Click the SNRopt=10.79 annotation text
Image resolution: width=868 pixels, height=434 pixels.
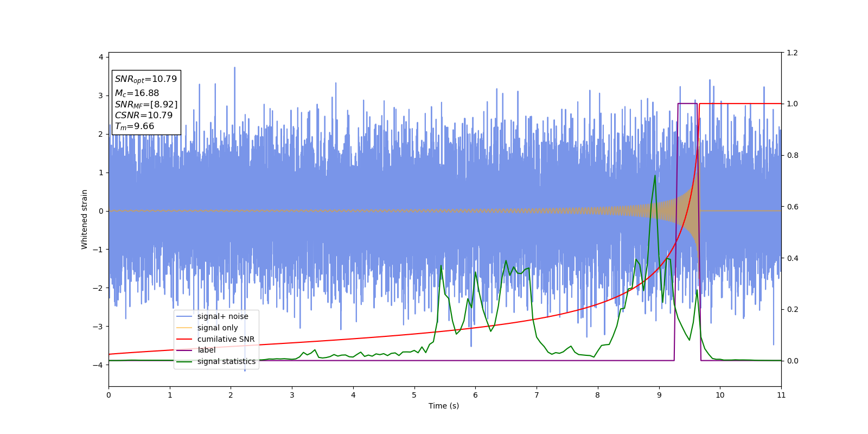[146, 79]
